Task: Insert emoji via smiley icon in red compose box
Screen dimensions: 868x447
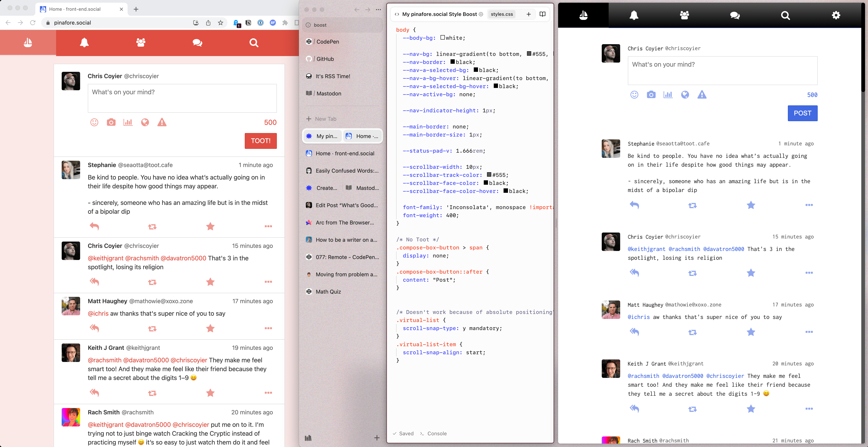Action: pyautogui.click(x=94, y=122)
